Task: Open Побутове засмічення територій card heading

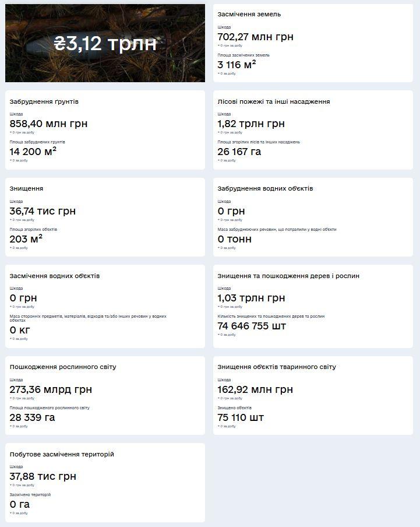Action: click(x=62, y=454)
